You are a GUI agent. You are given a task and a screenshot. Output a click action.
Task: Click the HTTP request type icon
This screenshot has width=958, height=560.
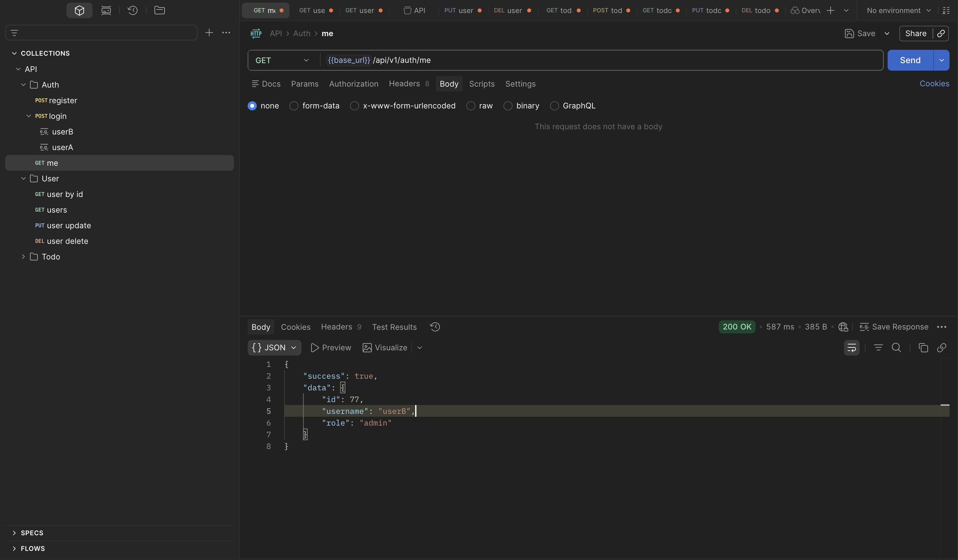click(256, 34)
